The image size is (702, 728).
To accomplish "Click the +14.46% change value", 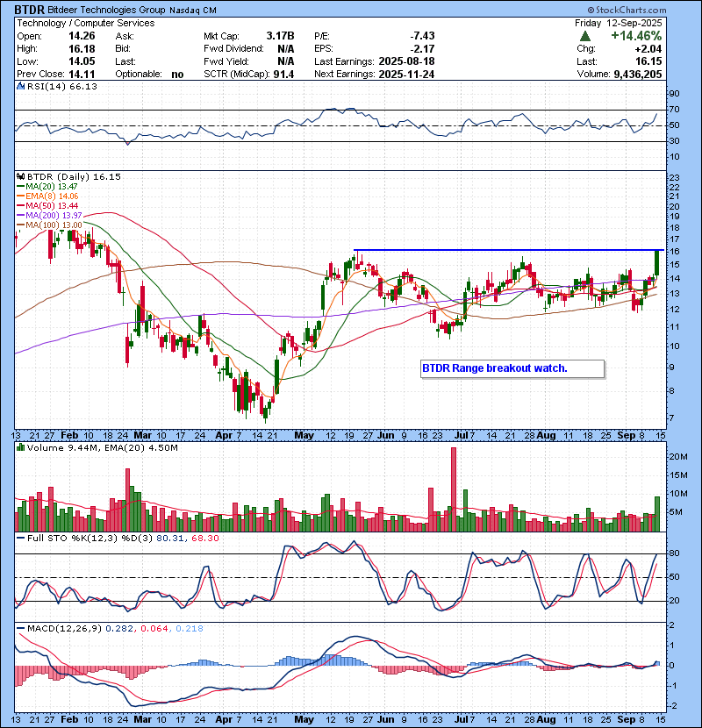I will tap(636, 36).
